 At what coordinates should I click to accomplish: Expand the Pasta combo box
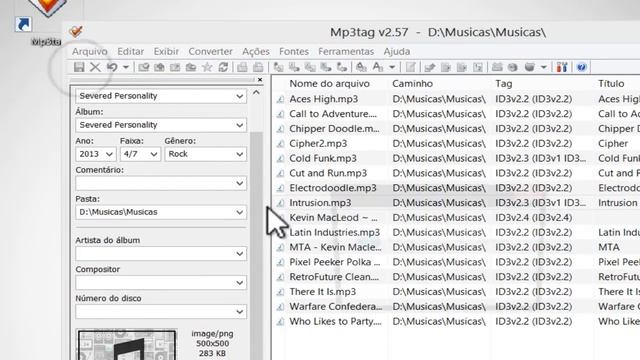point(240,212)
